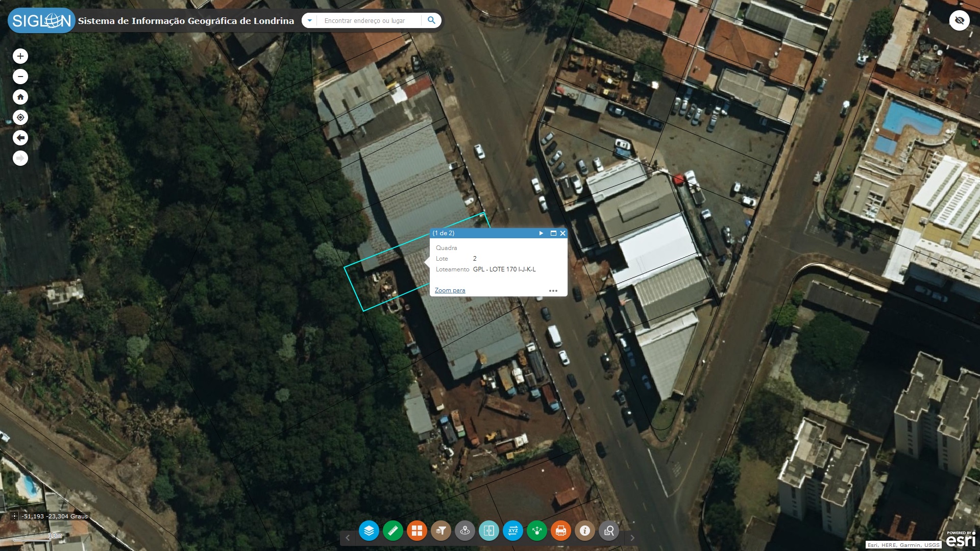
Task: Close the feature info popup
Action: click(563, 233)
